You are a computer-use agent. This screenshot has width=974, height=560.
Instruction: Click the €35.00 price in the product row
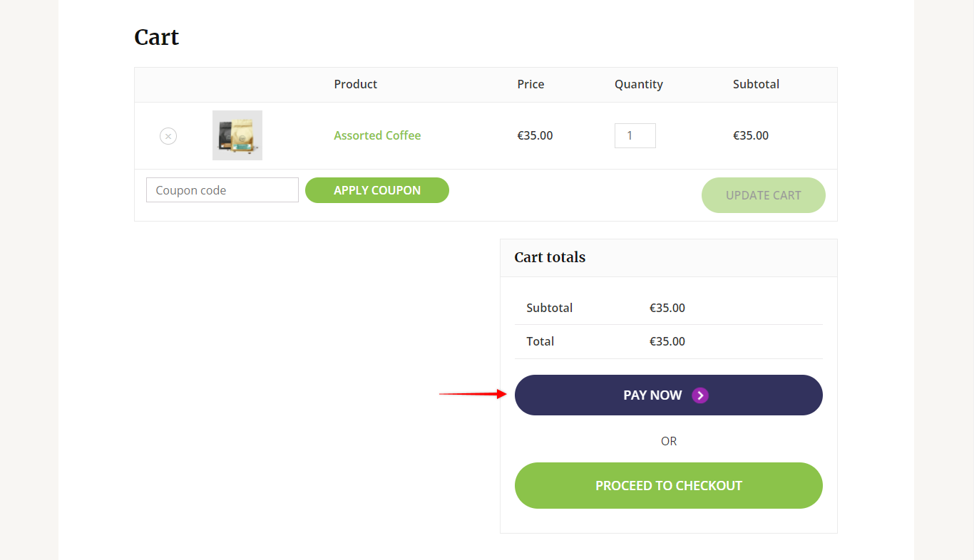535,135
